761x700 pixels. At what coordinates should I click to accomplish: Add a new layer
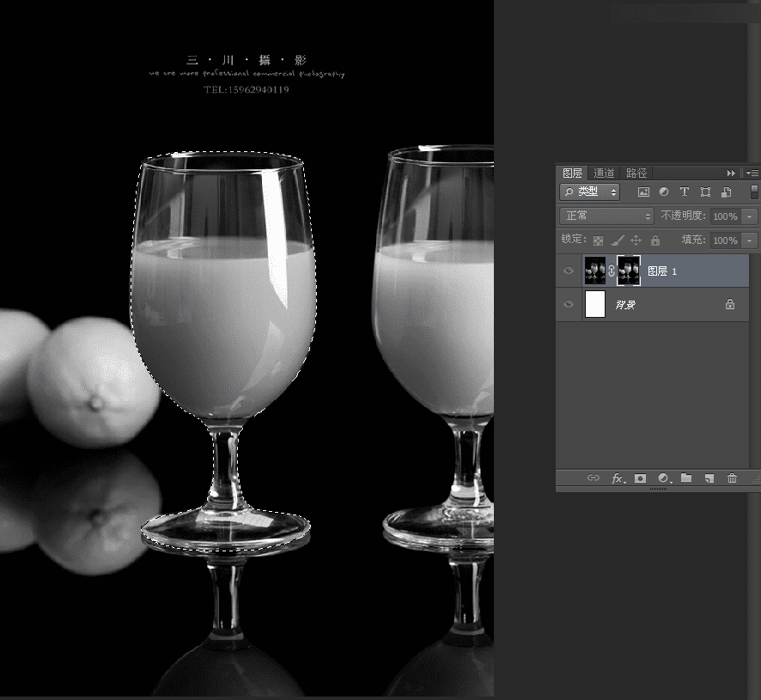coord(708,478)
